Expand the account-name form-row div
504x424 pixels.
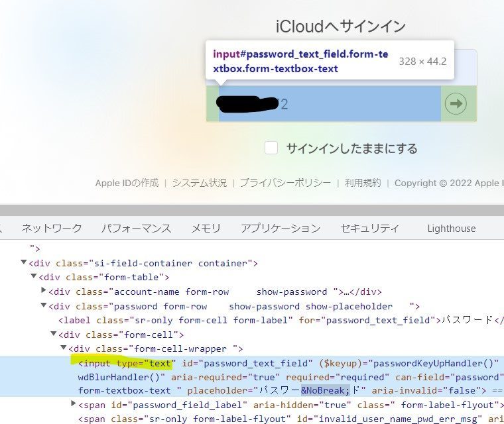tap(44, 290)
